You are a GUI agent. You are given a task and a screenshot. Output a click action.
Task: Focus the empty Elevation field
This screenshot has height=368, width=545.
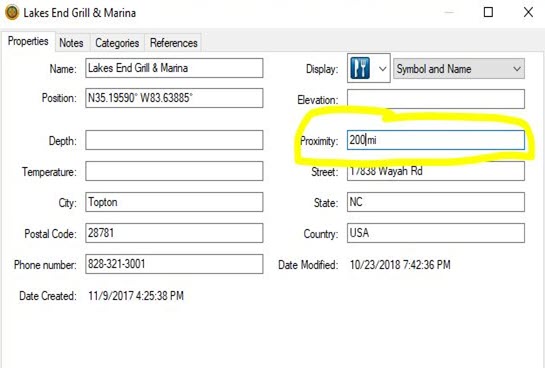[x=436, y=99]
